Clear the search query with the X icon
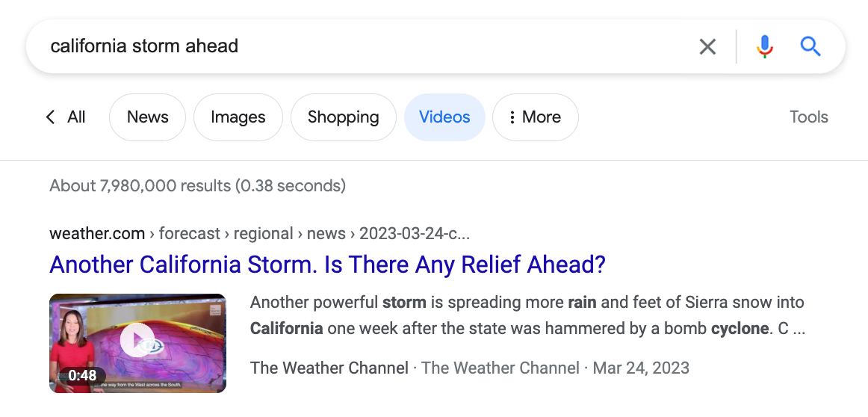The width and height of the screenshot is (868, 417). [707, 47]
